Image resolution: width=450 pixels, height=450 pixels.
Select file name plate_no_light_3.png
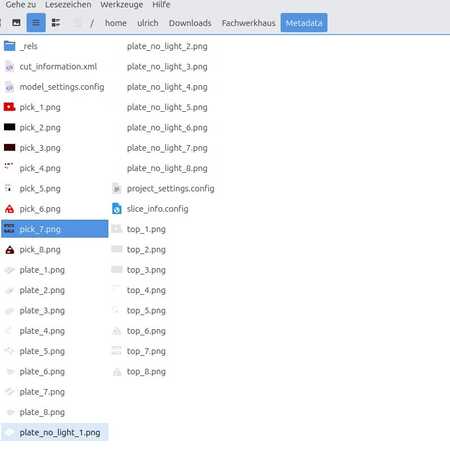point(167,67)
